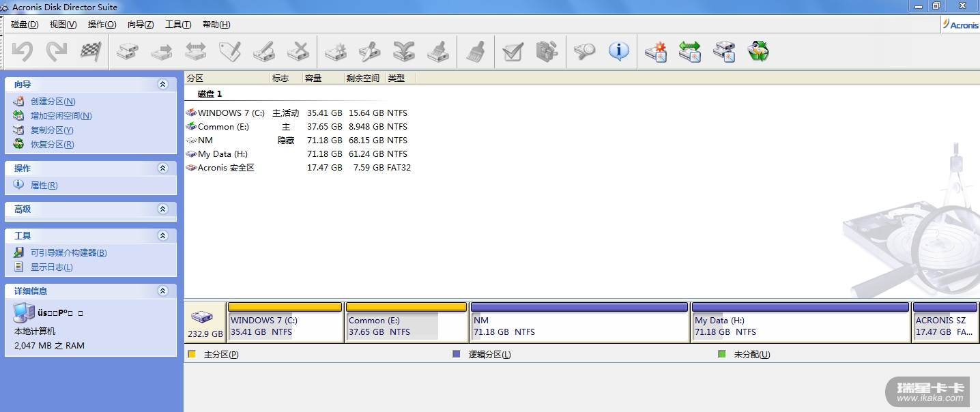Choose the Format partition pencil-on-disk icon
Screen dimensions: 980x412
(x=264, y=52)
